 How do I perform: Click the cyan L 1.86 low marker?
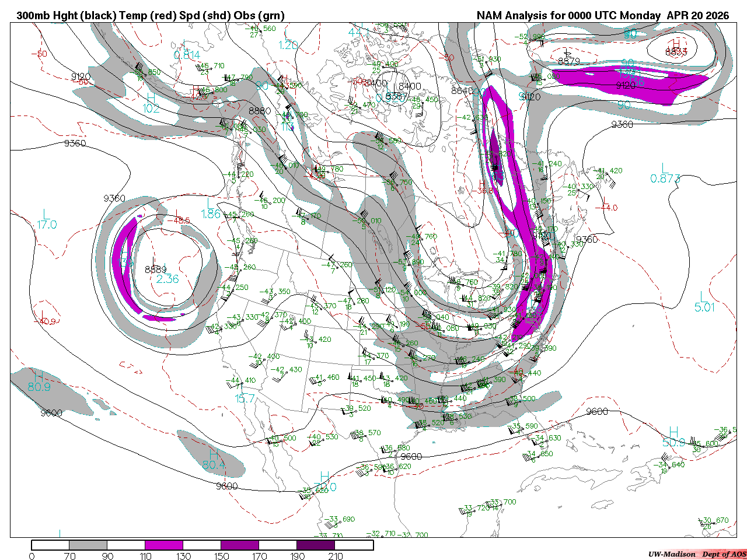pyautogui.click(x=211, y=209)
